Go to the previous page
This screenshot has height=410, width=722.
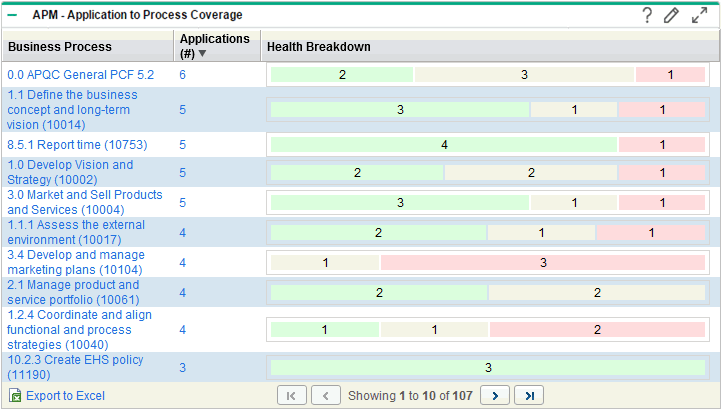click(326, 395)
